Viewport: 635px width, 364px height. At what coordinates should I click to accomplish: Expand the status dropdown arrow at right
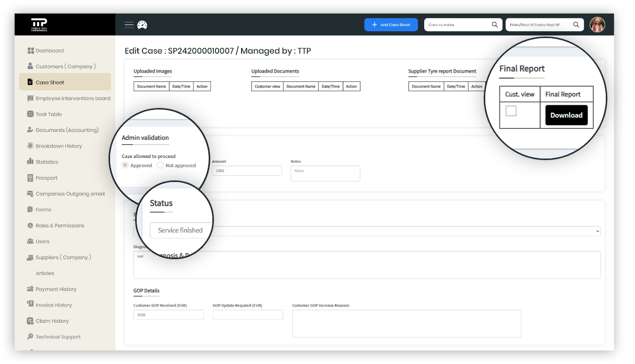pos(597,231)
